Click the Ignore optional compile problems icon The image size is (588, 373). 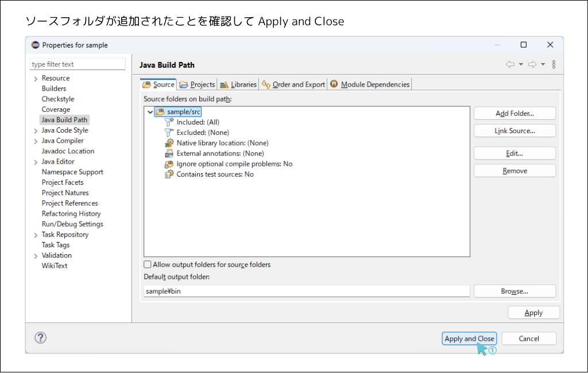(x=169, y=164)
